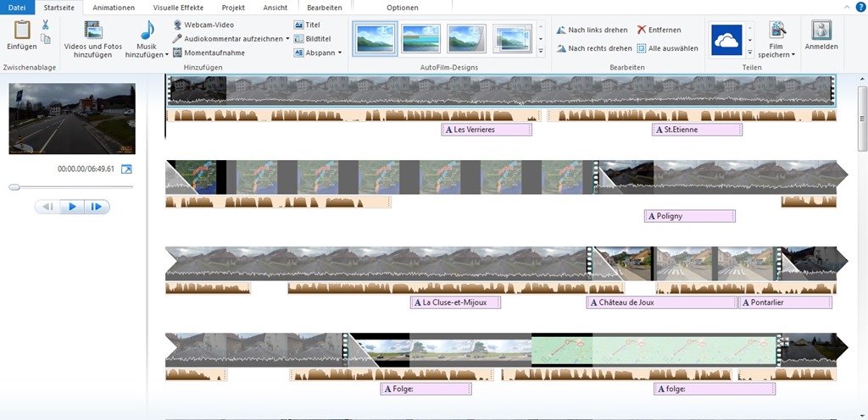This screenshot has width=868, height=420.
Task: Add videos and photos to project
Action: pos(92,38)
